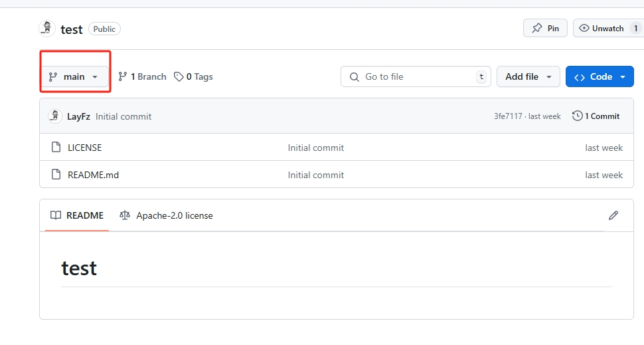View the 1 Commit history link
The image size is (644, 345).
pos(602,116)
